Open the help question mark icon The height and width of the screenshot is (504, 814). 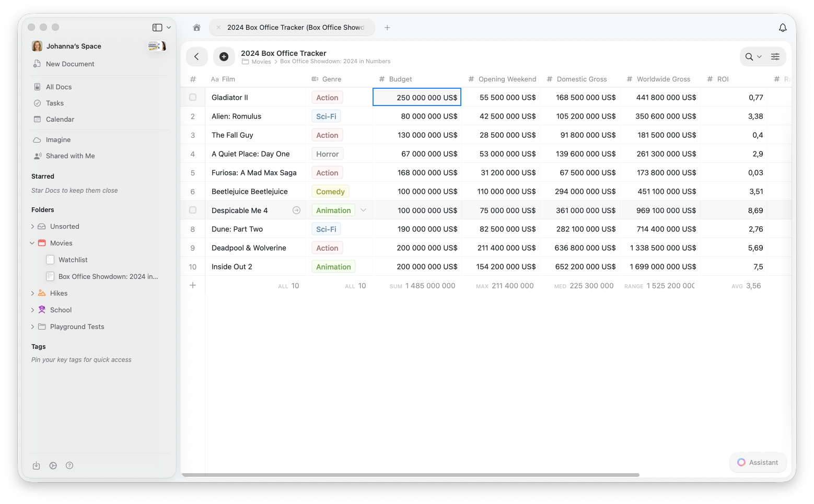[69, 465]
